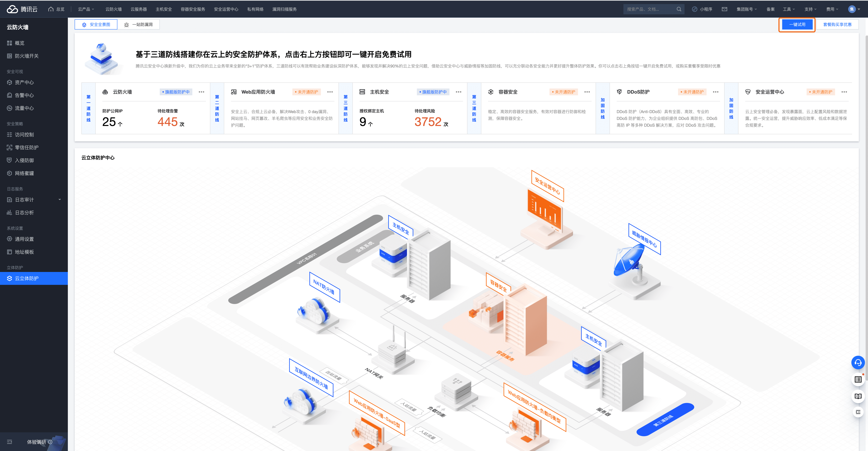Viewport: 868px width, 451px height.
Task: Click the user avatar icon
Action: (852, 9)
